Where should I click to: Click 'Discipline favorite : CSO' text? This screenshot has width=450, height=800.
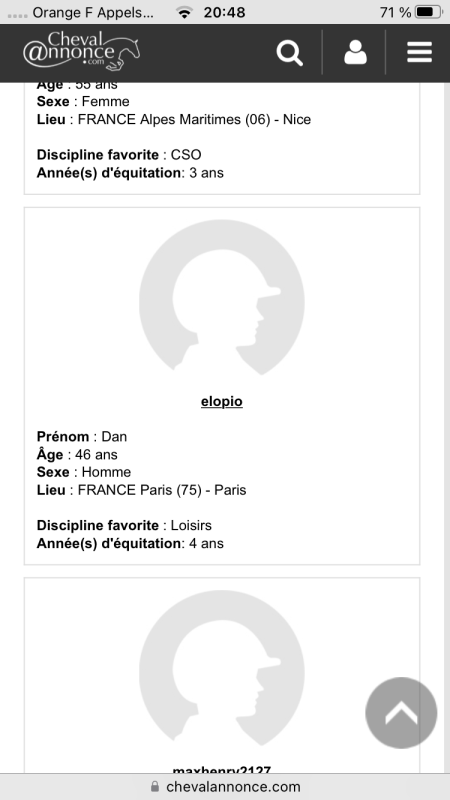[x=119, y=155]
